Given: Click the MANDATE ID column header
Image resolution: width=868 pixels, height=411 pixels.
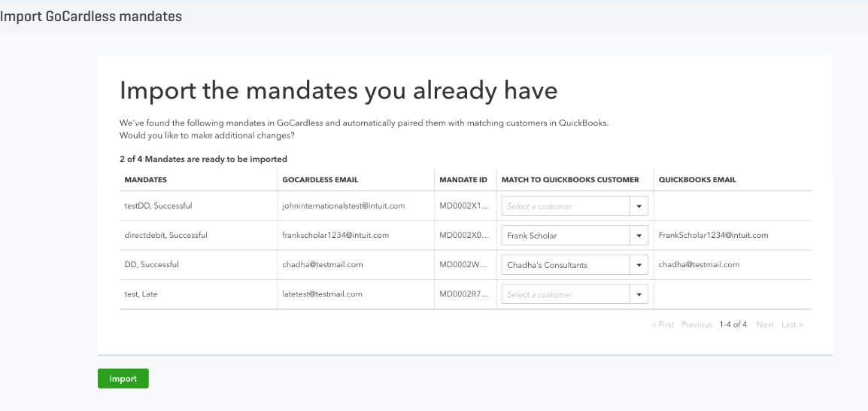Looking at the screenshot, I should [x=463, y=180].
